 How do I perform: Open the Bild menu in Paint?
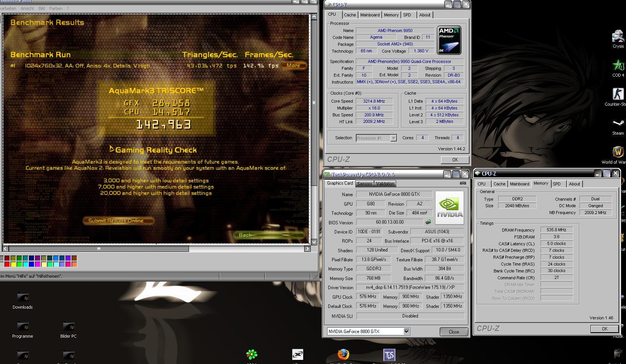[42, 8]
